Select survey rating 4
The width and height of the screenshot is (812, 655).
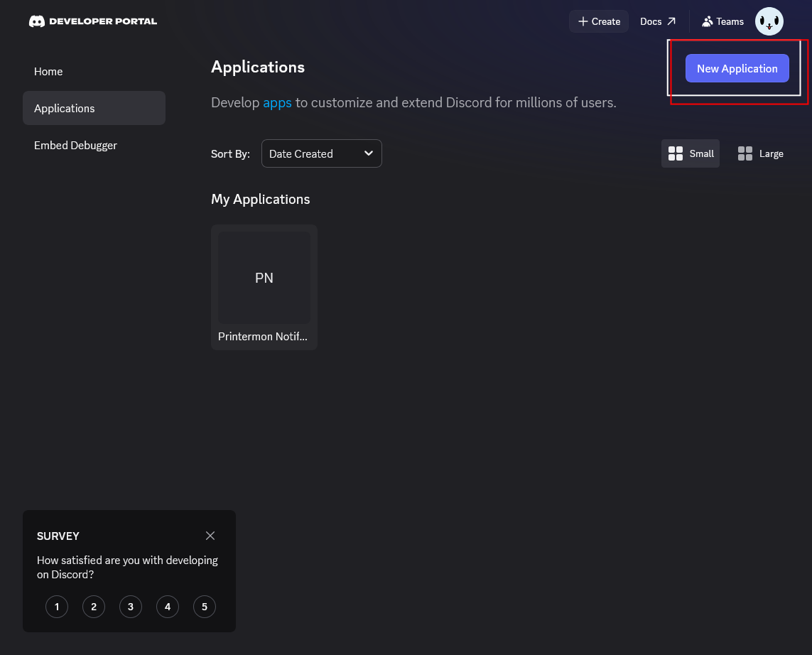click(x=168, y=607)
